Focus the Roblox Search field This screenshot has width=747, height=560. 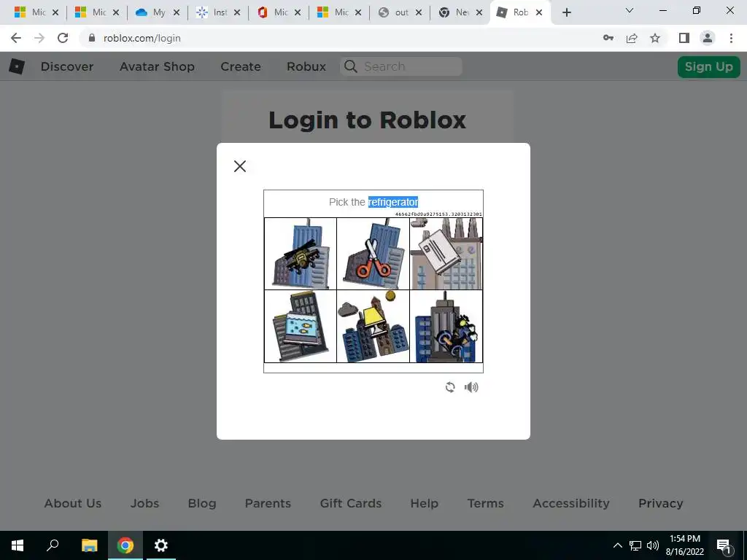pyautogui.click(x=401, y=66)
